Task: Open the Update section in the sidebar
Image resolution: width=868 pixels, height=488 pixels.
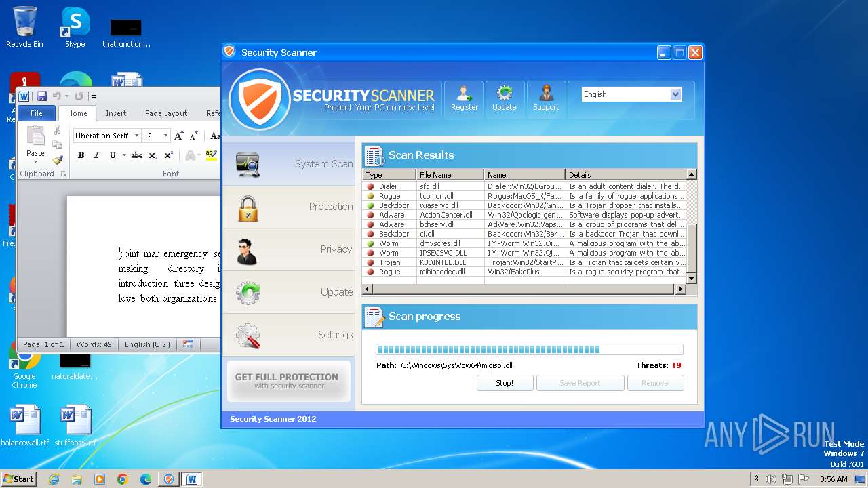Action: click(x=289, y=292)
